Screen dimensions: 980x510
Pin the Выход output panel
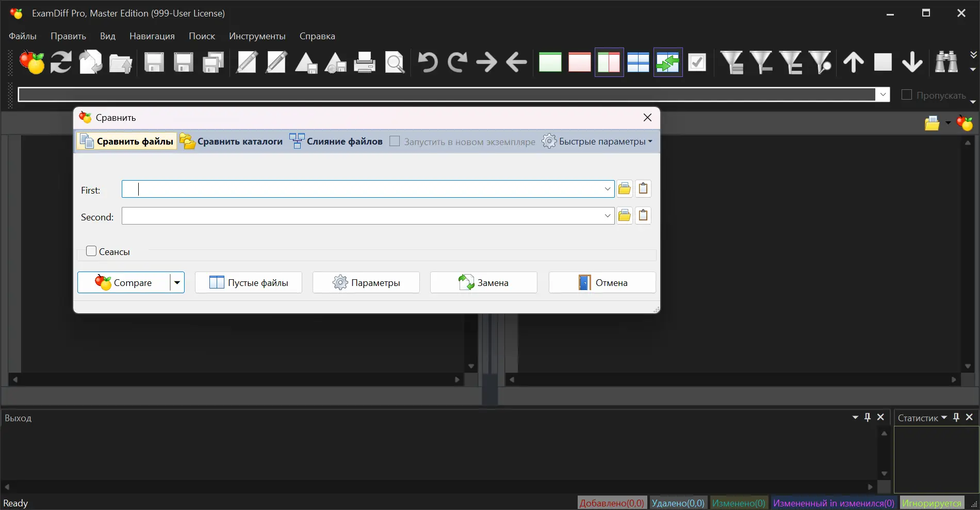click(x=868, y=417)
